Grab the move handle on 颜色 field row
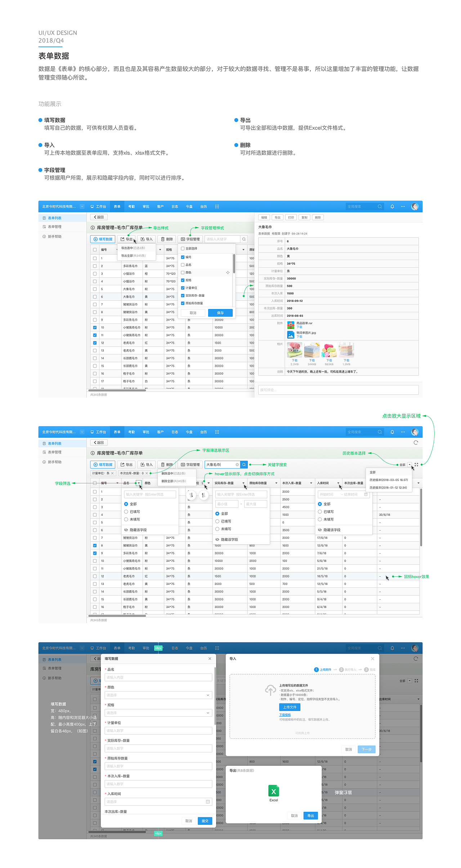The height and width of the screenshot is (868, 461). click(228, 273)
